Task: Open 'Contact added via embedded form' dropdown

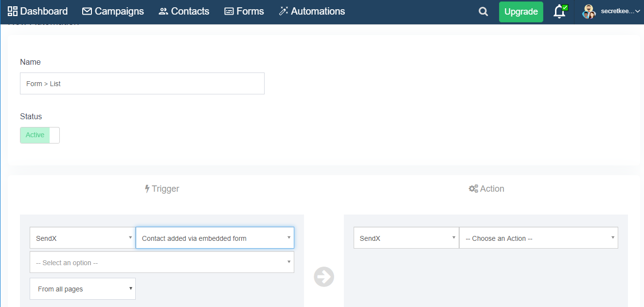Action: (215, 238)
